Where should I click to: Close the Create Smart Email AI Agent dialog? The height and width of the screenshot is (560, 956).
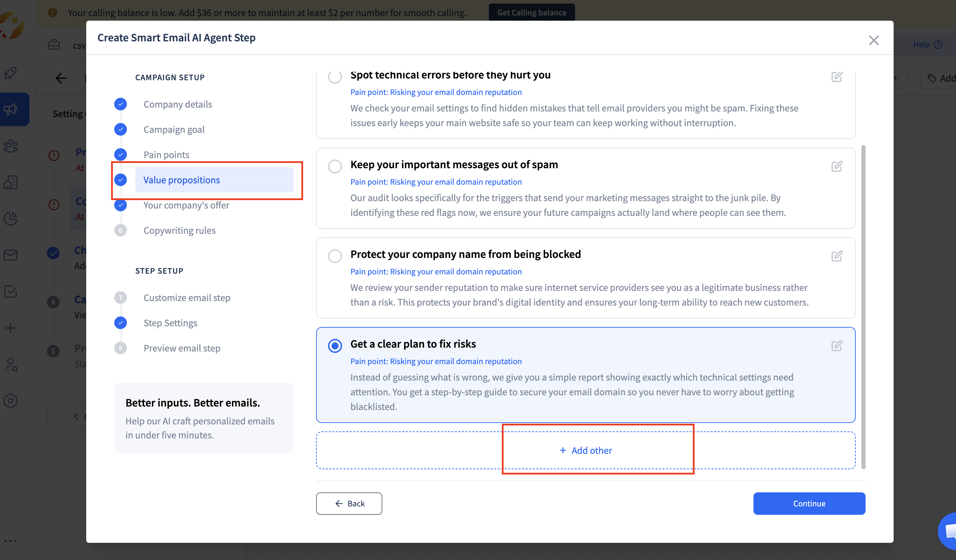click(874, 40)
